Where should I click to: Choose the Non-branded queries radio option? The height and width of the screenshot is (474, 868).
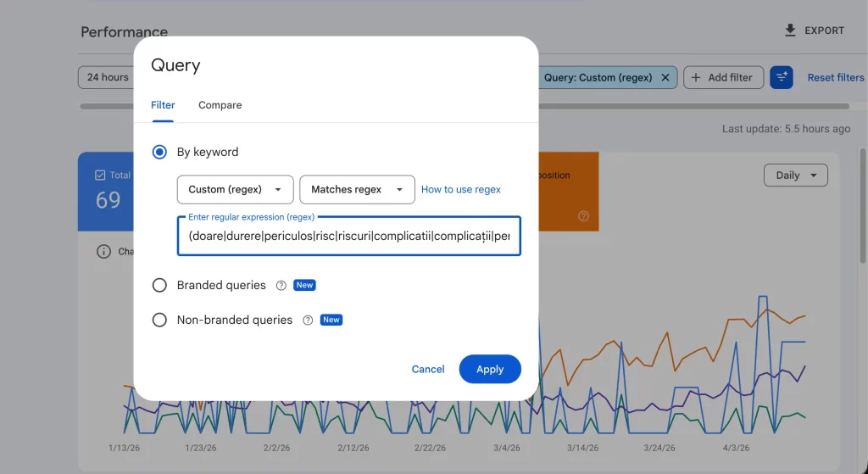(x=159, y=321)
